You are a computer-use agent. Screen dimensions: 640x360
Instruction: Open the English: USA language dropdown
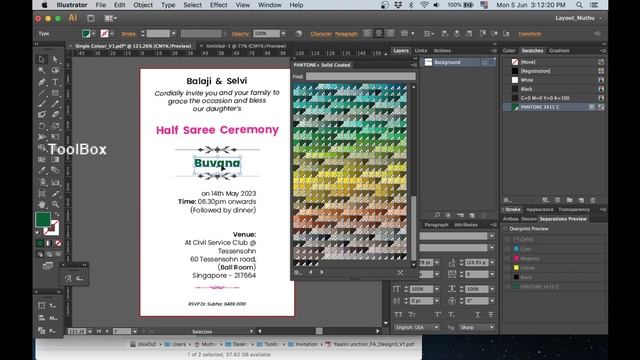point(417,327)
